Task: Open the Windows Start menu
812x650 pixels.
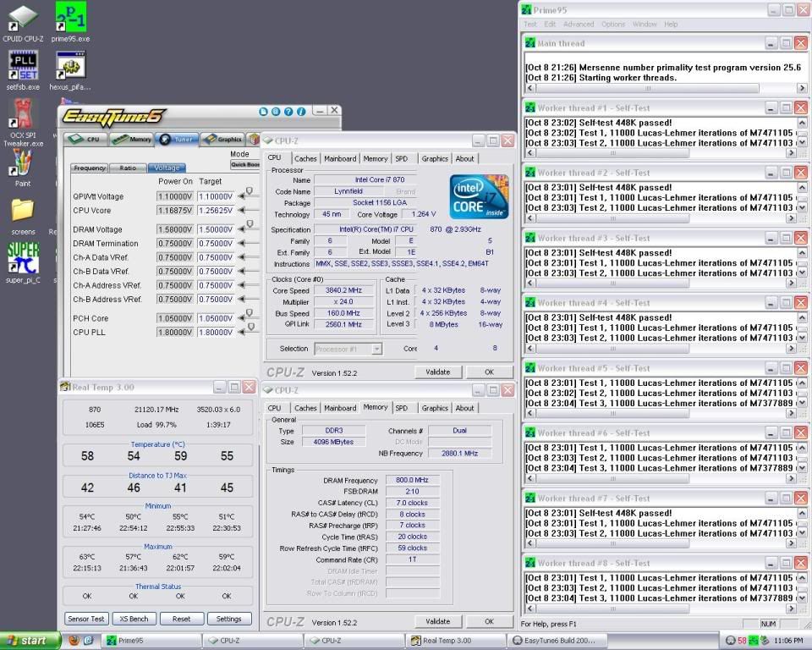Action: (x=30, y=641)
